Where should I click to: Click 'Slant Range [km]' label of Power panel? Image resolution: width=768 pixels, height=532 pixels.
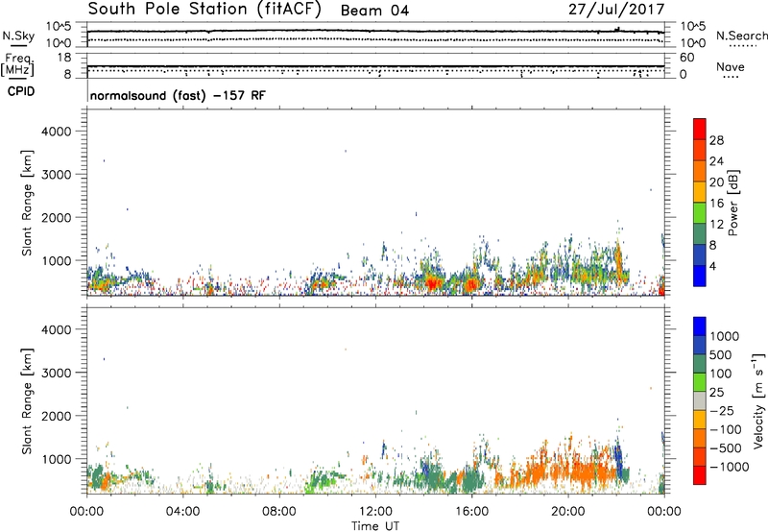click(x=27, y=203)
